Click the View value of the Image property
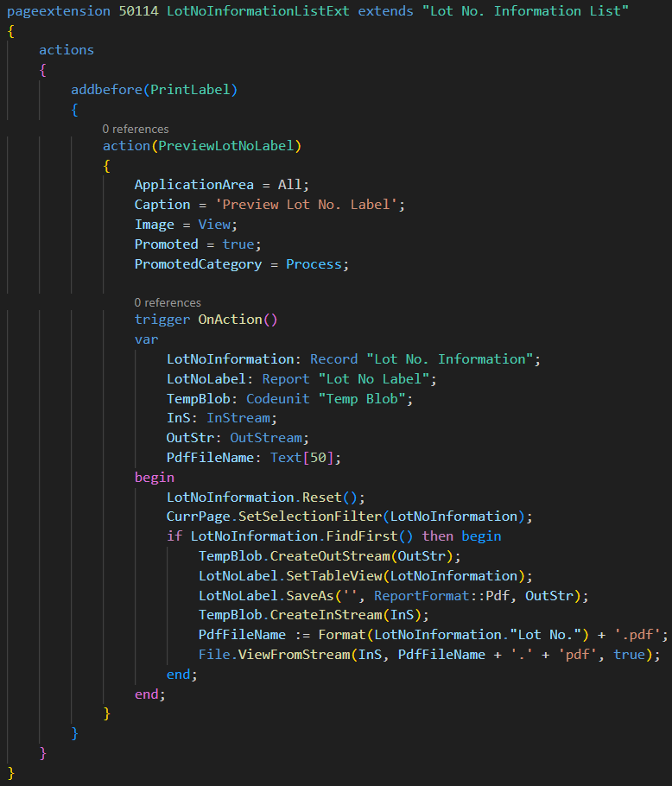This screenshot has width=672, height=786. [215, 225]
